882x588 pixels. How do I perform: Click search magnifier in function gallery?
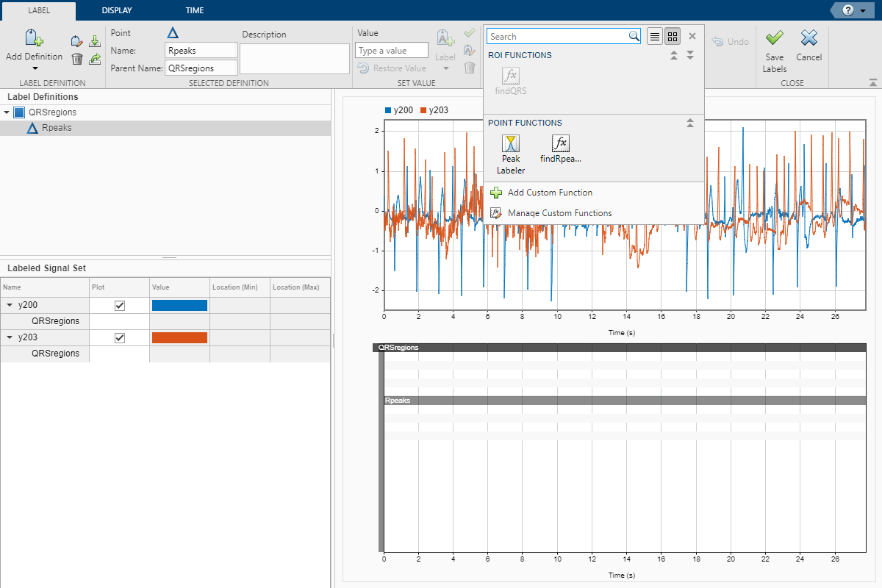[634, 37]
